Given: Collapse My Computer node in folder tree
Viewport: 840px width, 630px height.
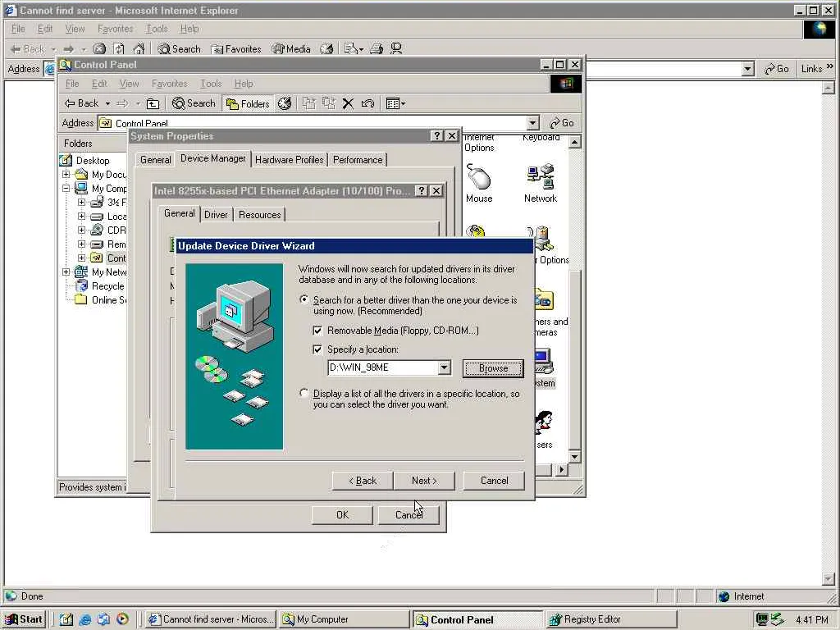Looking at the screenshot, I should pyautogui.click(x=66, y=188).
